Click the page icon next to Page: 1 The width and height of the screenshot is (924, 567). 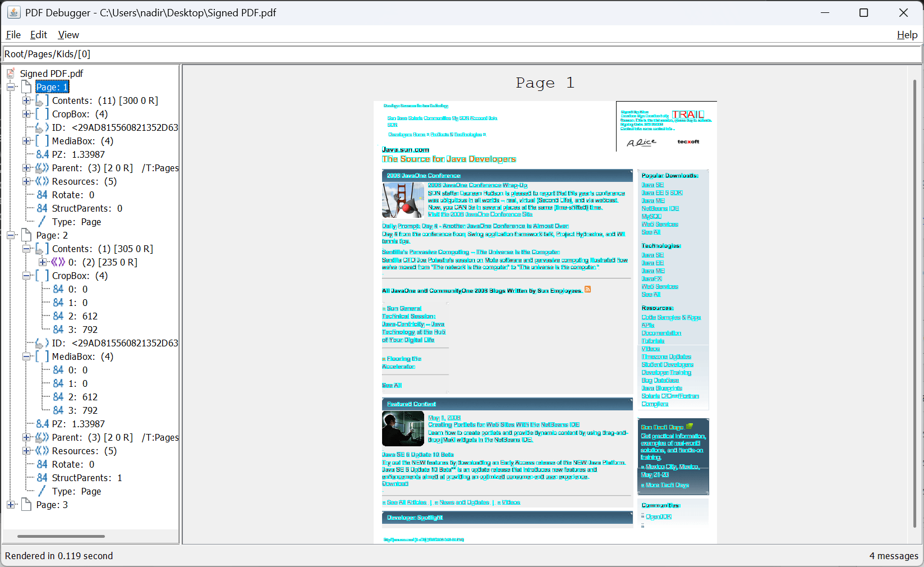click(26, 87)
